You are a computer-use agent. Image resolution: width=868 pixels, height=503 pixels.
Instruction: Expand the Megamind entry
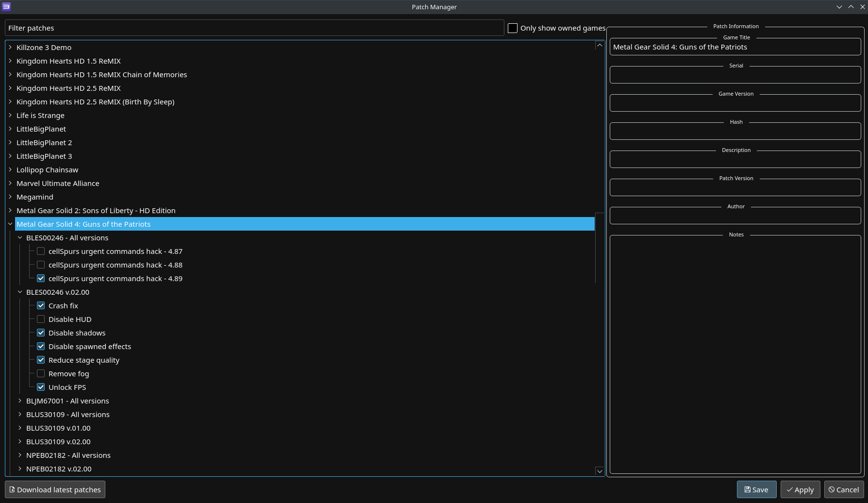pyautogui.click(x=10, y=197)
